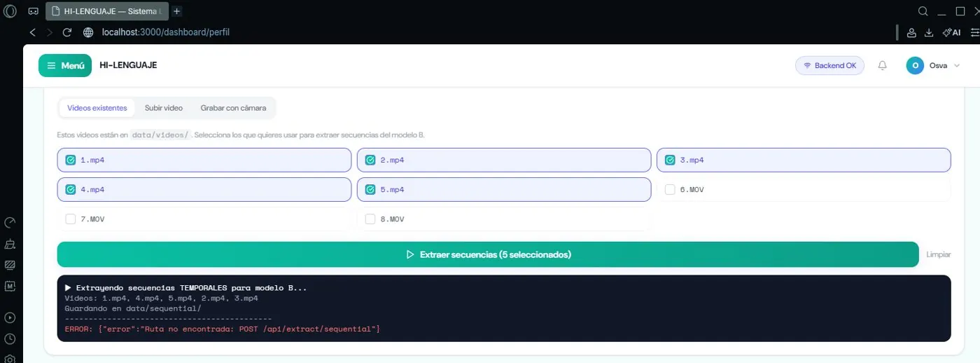Check the 7.MOV video
The image size is (980, 363).
tap(70, 219)
